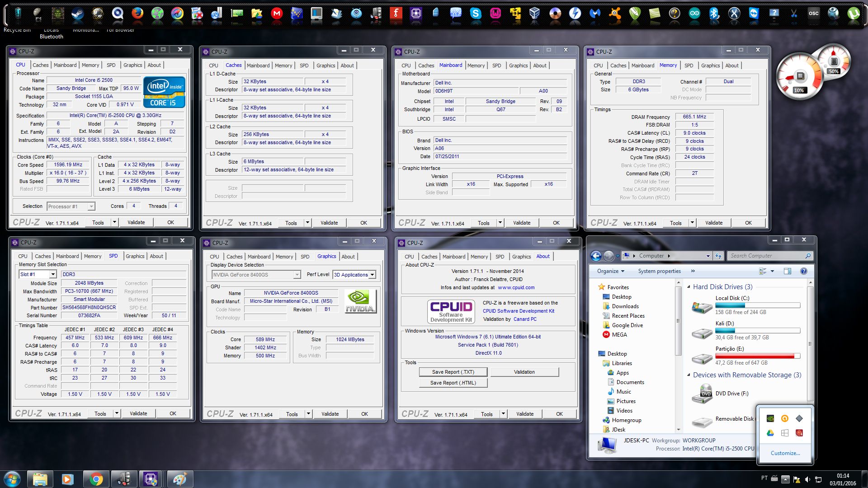This screenshot has width=868, height=488.
Task: Click Save Report (.TXT) button
Action: tap(453, 372)
